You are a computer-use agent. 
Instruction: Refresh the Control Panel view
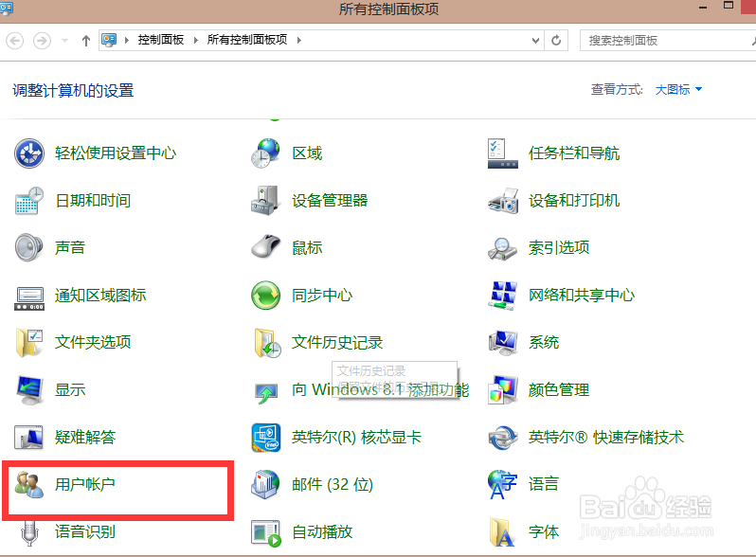pyautogui.click(x=556, y=41)
